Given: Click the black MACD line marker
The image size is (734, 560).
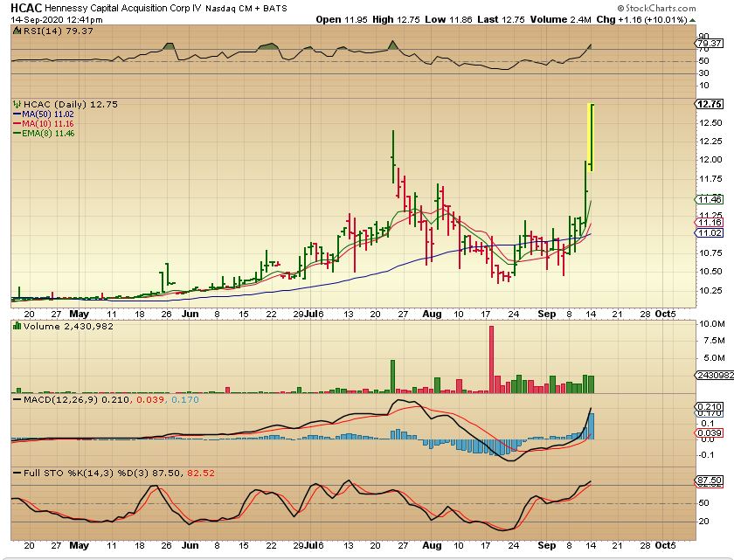Looking at the screenshot, I should click(x=17, y=400).
